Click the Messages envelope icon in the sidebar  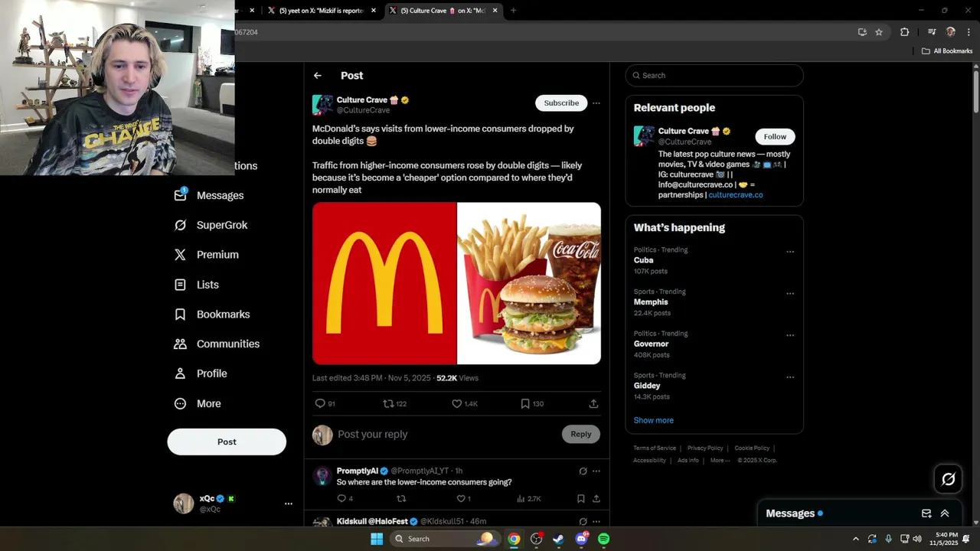180,195
